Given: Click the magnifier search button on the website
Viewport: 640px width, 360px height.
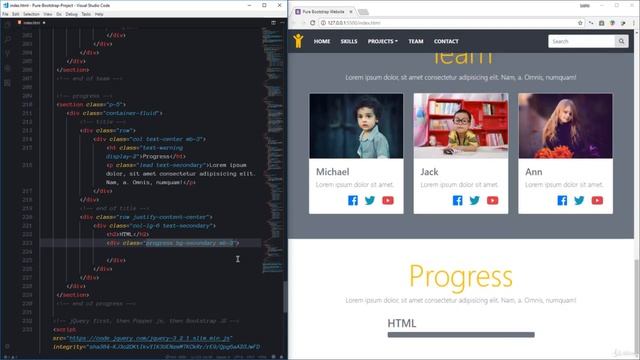Looking at the screenshot, I should coord(622,41).
